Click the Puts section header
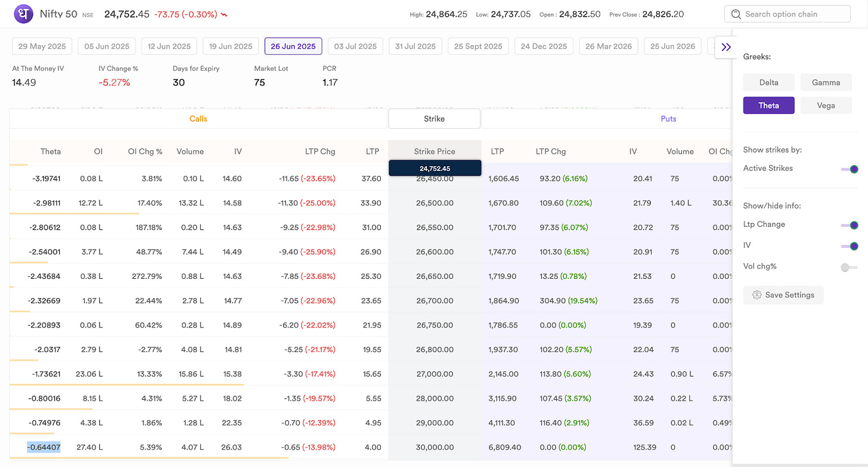The image size is (868, 467). pos(668,119)
